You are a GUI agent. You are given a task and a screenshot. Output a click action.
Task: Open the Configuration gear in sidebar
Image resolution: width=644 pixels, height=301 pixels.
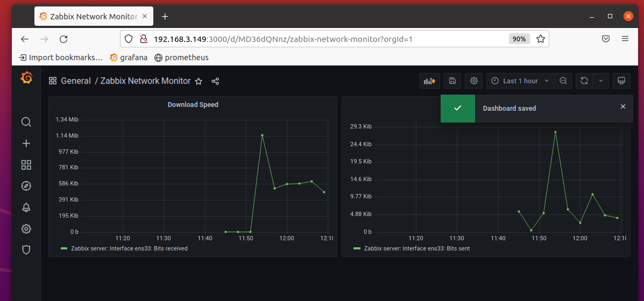[x=26, y=229]
